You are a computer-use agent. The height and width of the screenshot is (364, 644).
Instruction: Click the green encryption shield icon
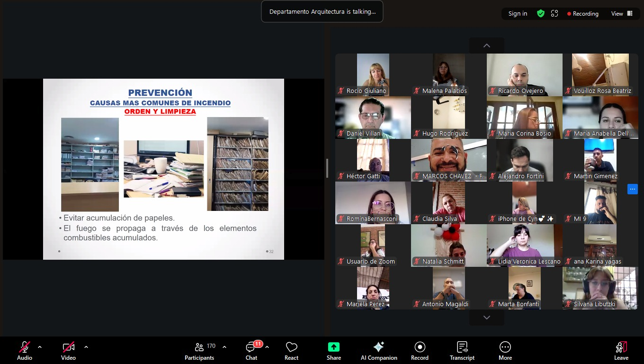pyautogui.click(x=540, y=14)
